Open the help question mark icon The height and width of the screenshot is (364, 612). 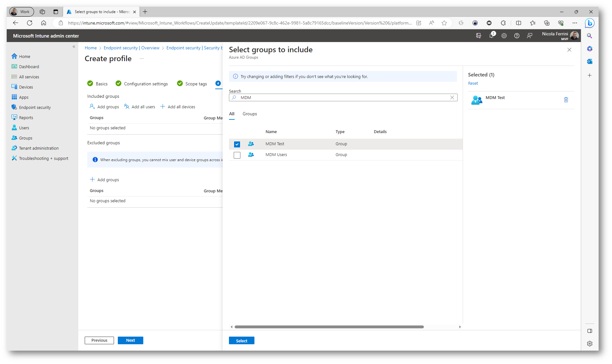coord(517,36)
